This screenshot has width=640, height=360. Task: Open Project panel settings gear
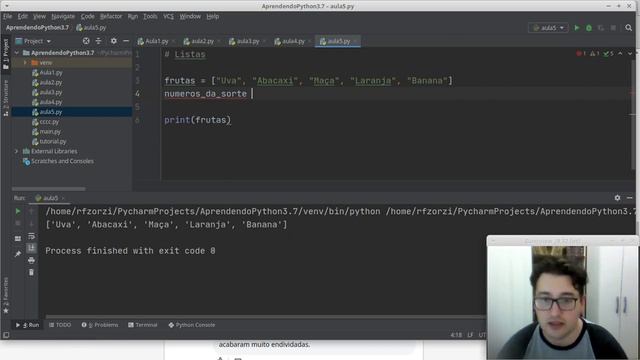coord(113,41)
